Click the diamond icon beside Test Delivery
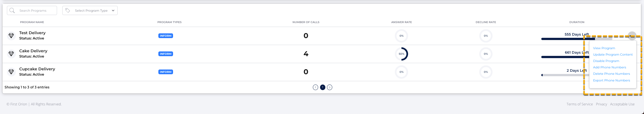Image resolution: width=644 pixels, height=114 pixels. tap(11, 36)
